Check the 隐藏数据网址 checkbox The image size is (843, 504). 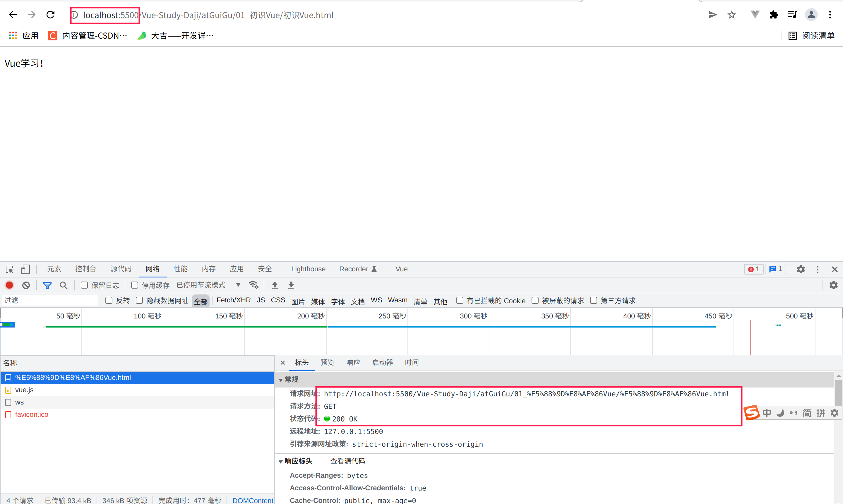(139, 301)
